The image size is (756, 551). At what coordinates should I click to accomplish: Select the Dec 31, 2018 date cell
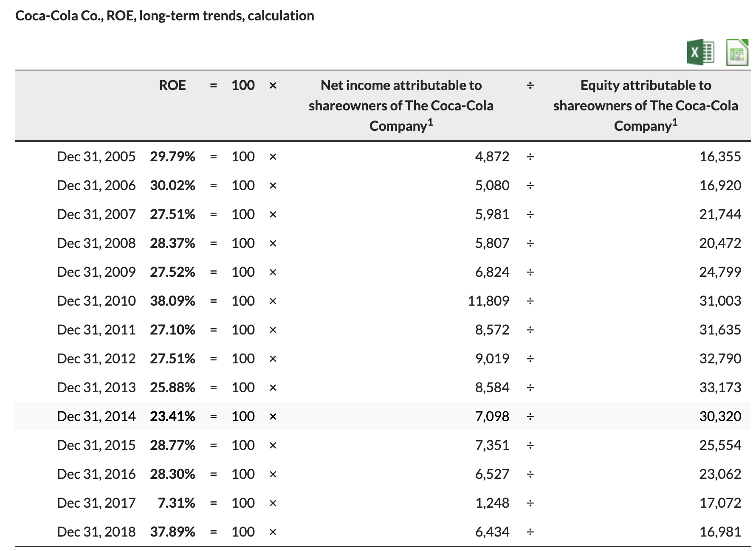point(96,532)
